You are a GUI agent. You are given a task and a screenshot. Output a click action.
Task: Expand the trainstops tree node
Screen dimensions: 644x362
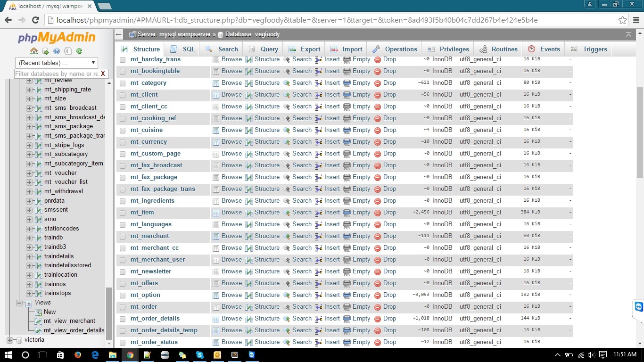point(29,293)
